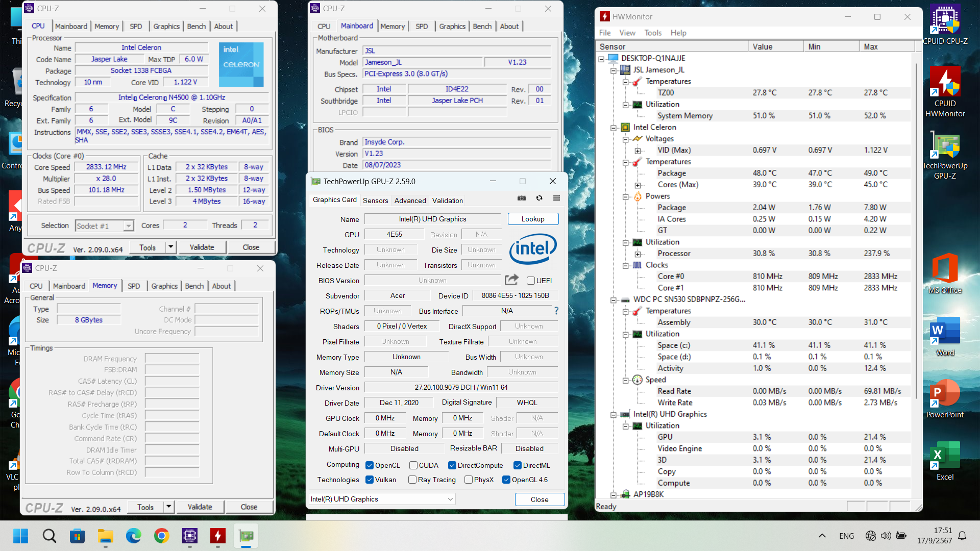Open the GPU-Z hamburger menu icon
This screenshot has height=551, width=980.
tap(556, 198)
